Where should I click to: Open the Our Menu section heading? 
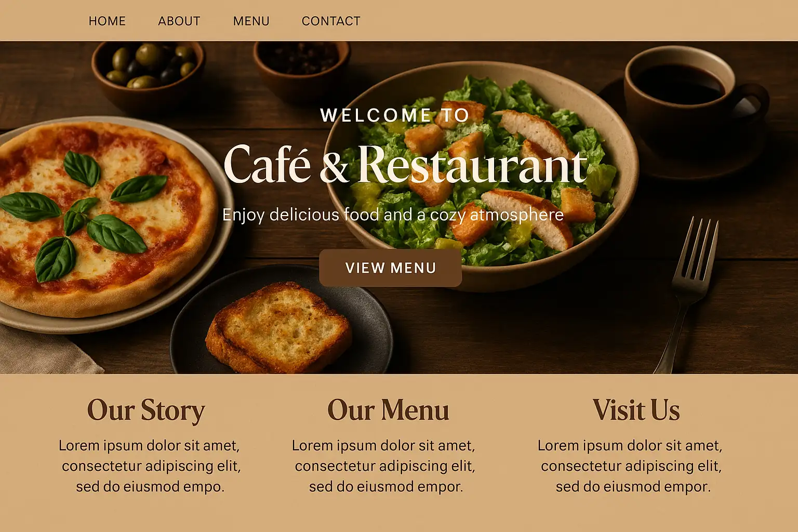[x=388, y=410]
